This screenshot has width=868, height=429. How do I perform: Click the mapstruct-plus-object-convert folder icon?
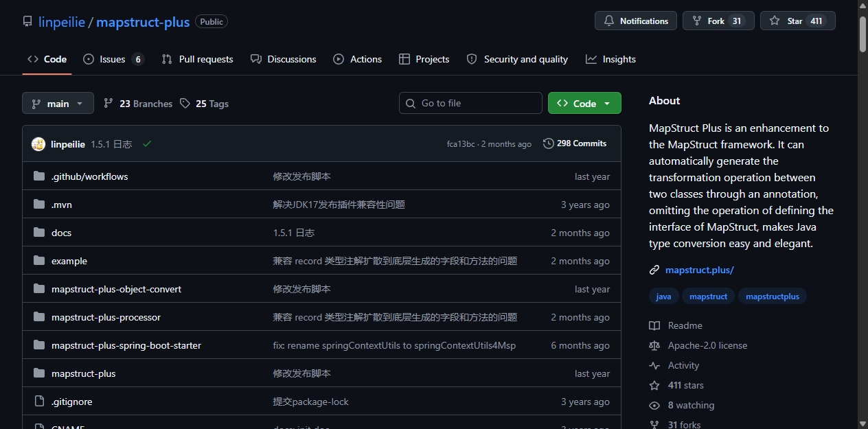click(39, 289)
